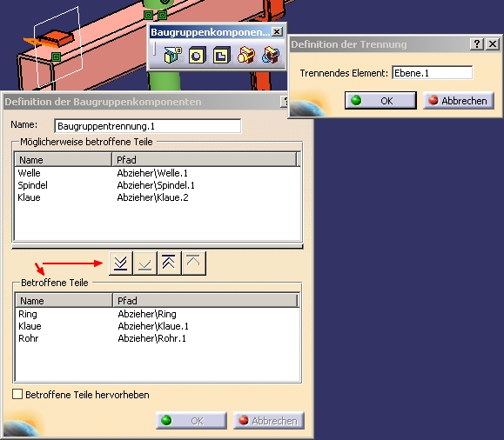Select the Welle row in upper list
This screenshot has width=504, height=440.
coord(157,173)
